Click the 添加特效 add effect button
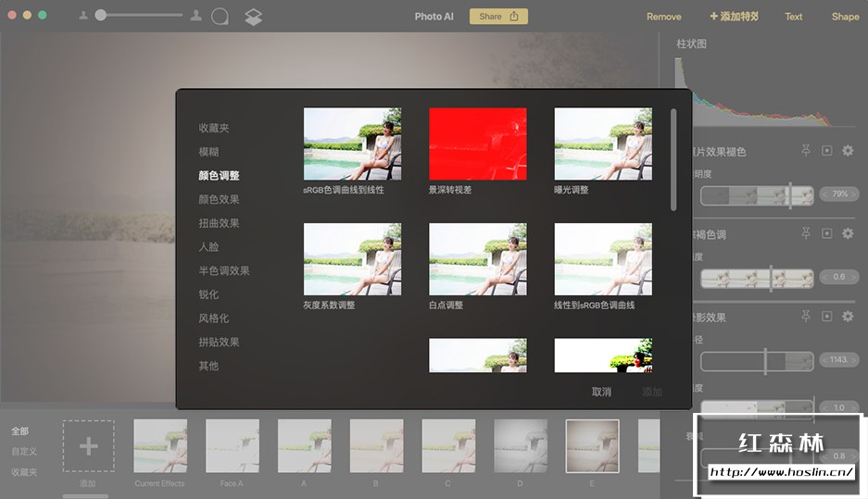 tap(734, 17)
